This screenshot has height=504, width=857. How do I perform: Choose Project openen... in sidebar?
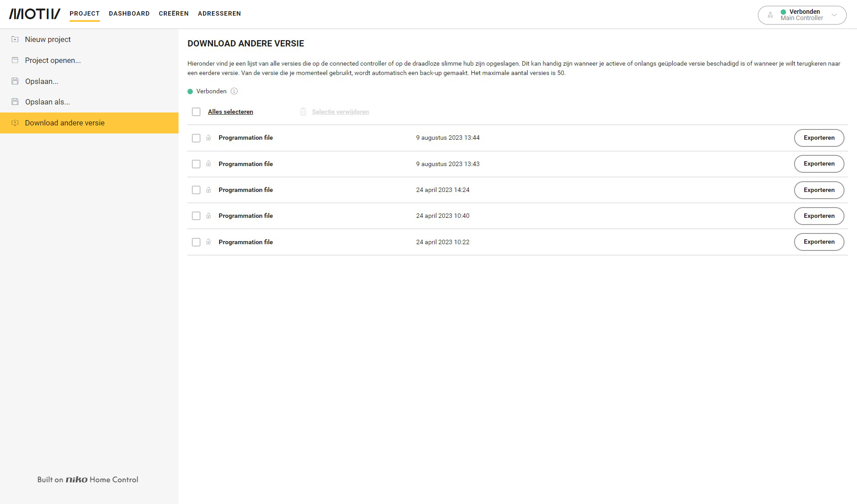point(89,60)
